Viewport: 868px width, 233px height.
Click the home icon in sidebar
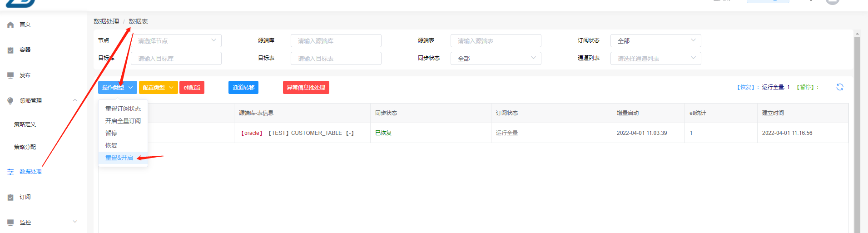[x=10, y=25]
